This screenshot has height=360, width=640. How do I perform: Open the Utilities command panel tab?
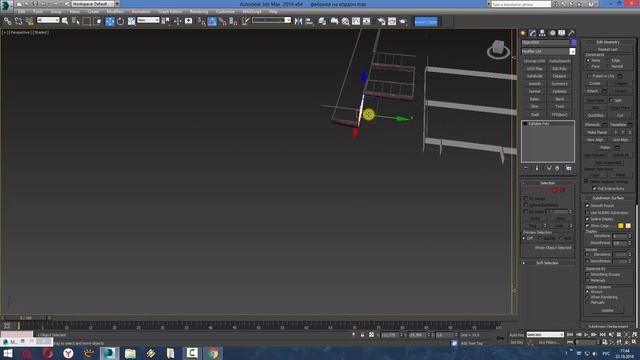coord(571,33)
